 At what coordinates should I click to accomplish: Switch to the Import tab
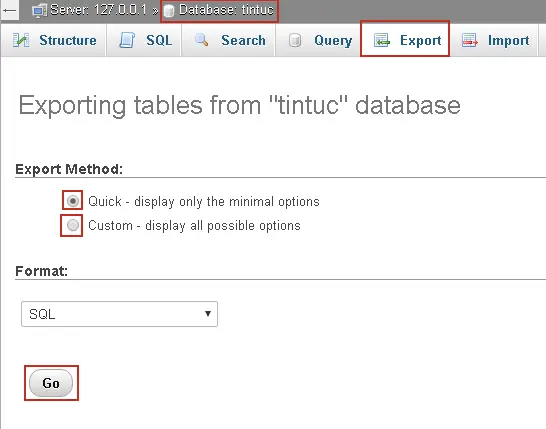[x=494, y=40]
